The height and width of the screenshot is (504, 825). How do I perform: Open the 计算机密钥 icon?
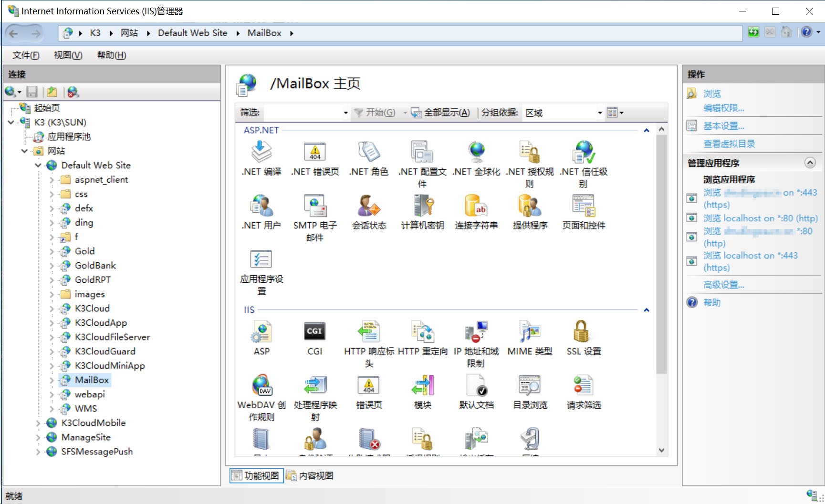422,206
